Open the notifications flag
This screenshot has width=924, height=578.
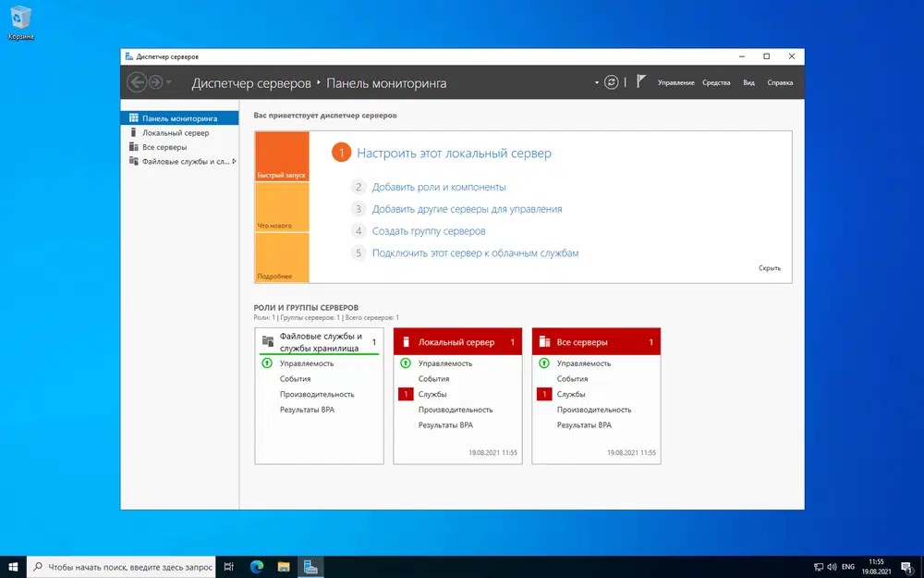pyautogui.click(x=641, y=81)
